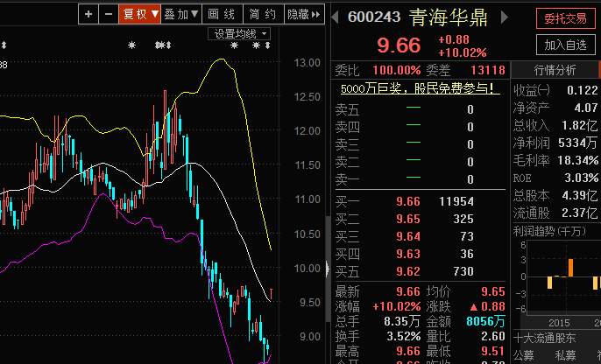The image size is (601, 364).
Task: Click the 十大流通股东 heading
Action: coord(544,338)
